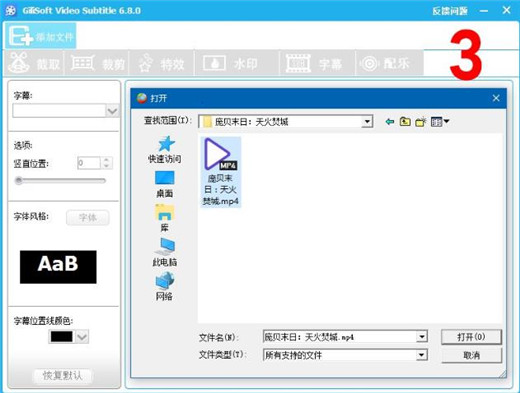Open the 裁剪 crop tool
The height and width of the screenshot is (393, 520).
click(x=97, y=63)
